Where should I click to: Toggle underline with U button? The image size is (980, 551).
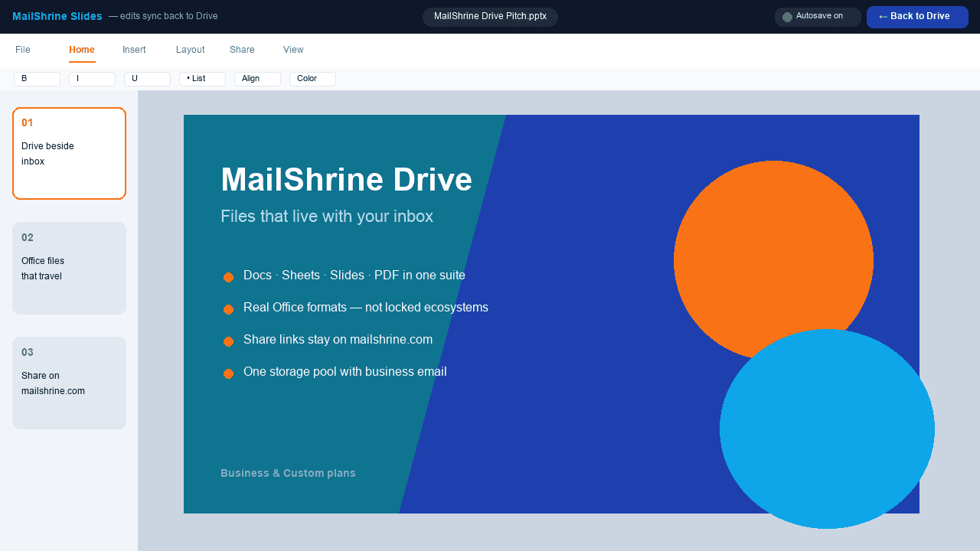[x=147, y=79]
